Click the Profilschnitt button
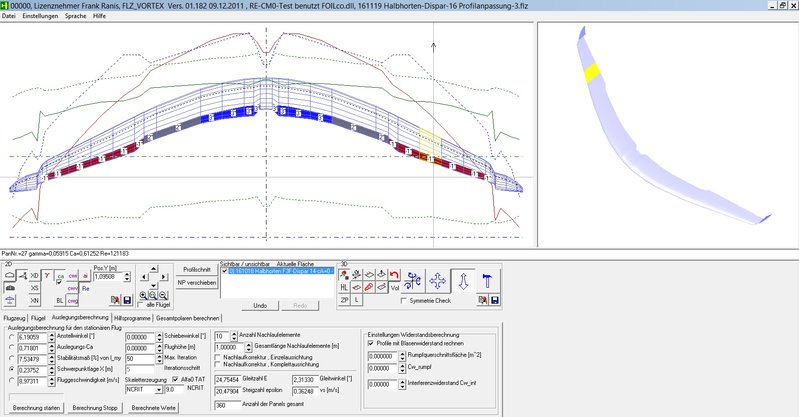Image resolution: width=799 pixels, height=417 pixels. tap(196, 269)
